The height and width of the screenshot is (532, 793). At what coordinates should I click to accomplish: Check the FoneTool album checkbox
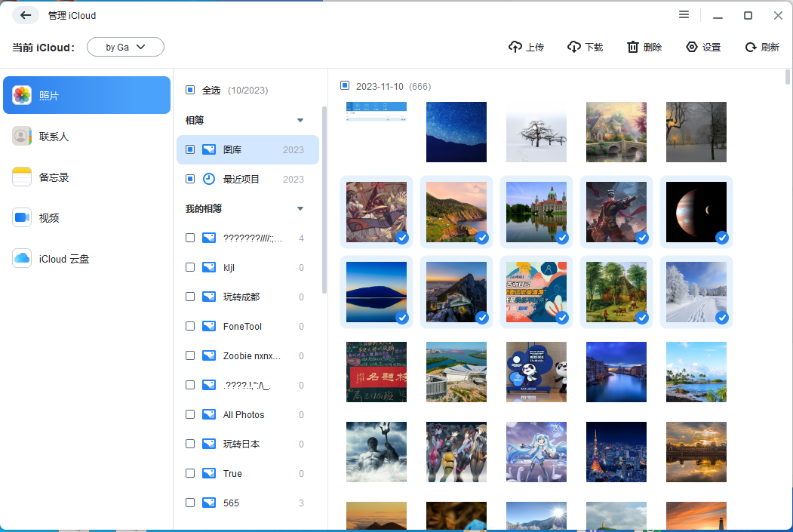click(x=190, y=326)
